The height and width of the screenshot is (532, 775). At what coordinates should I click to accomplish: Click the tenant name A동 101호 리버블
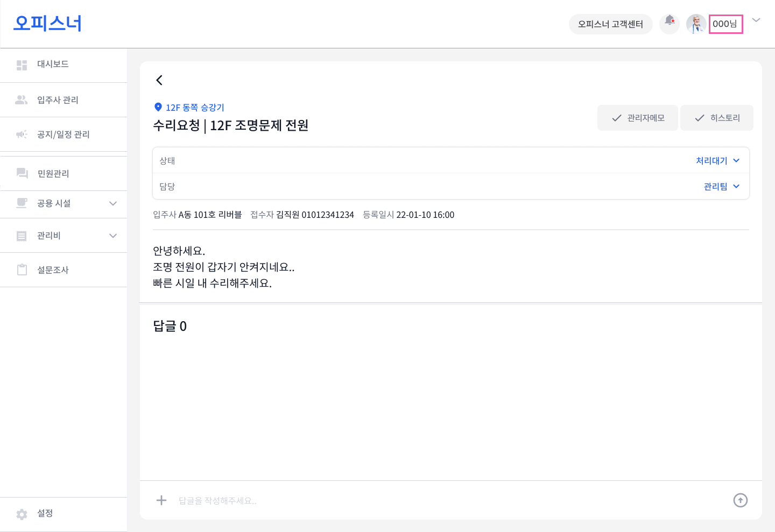[x=210, y=215]
